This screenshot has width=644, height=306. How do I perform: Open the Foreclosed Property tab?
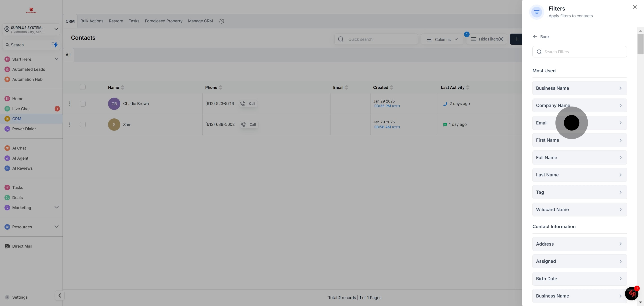163,21
